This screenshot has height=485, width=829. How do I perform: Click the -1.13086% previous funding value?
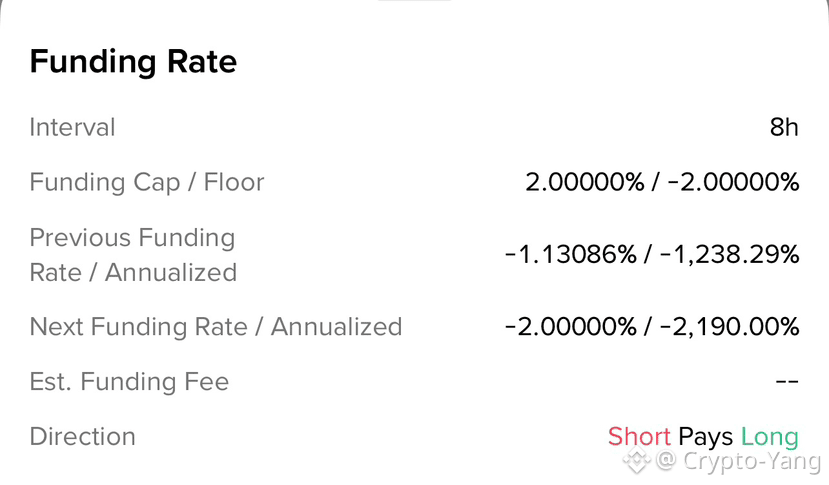571,255
